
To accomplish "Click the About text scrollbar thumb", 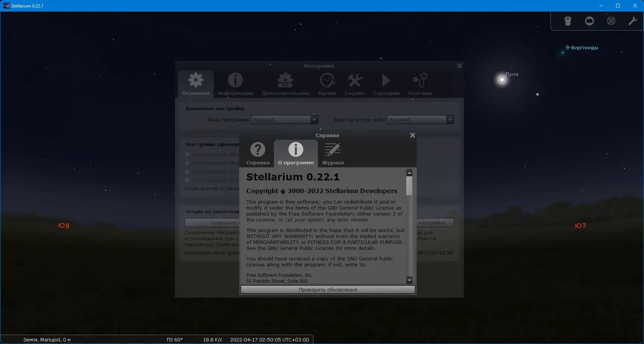I will (x=409, y=186).
